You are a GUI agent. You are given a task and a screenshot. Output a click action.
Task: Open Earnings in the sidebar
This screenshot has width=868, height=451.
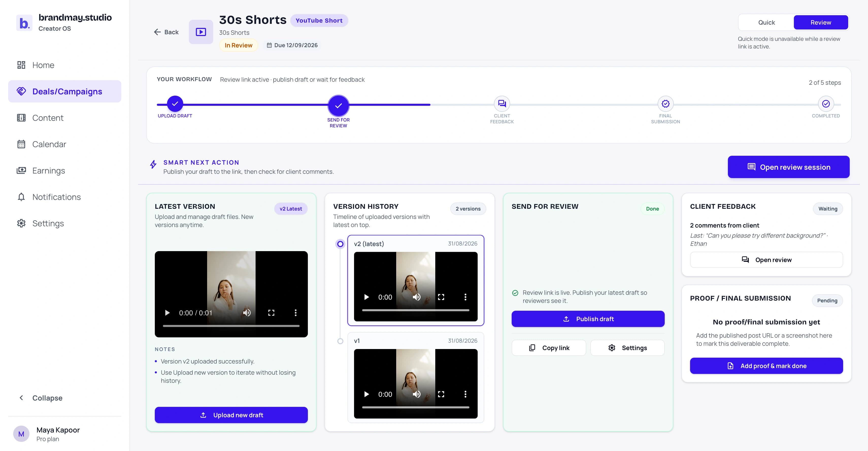[x=65, y=170]
